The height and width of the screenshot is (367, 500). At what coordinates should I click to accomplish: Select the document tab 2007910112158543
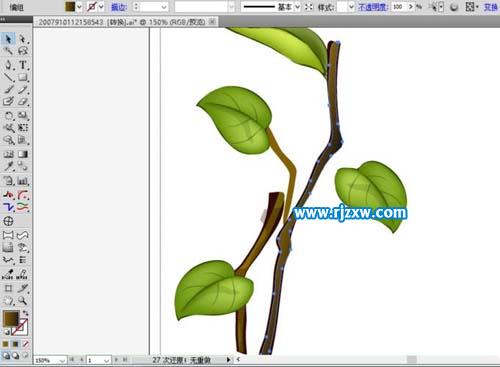click(122, 22)
